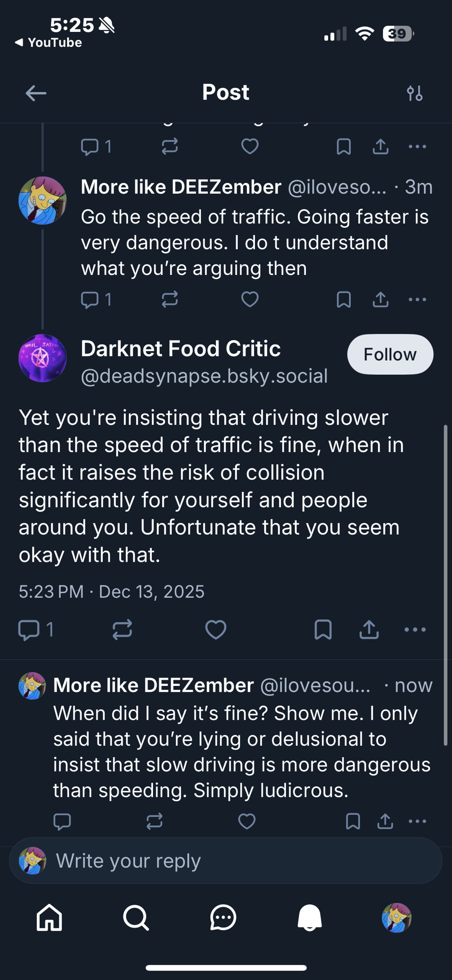Open Search in bottom navigation
Image resolution: width=452 pixels, height=980 pixels.
136,917
